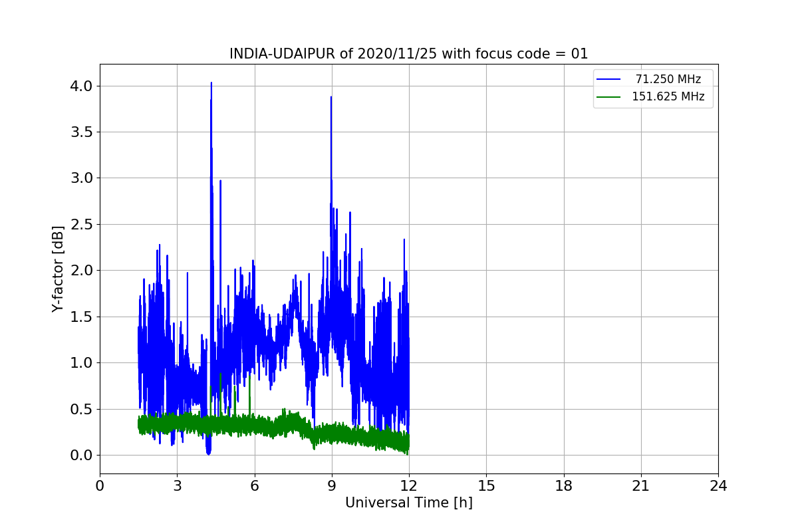The height and width of the screenshot is (532, 798).
Task: Click the Universal Time [h] axis label
Action: coord(409,503)
